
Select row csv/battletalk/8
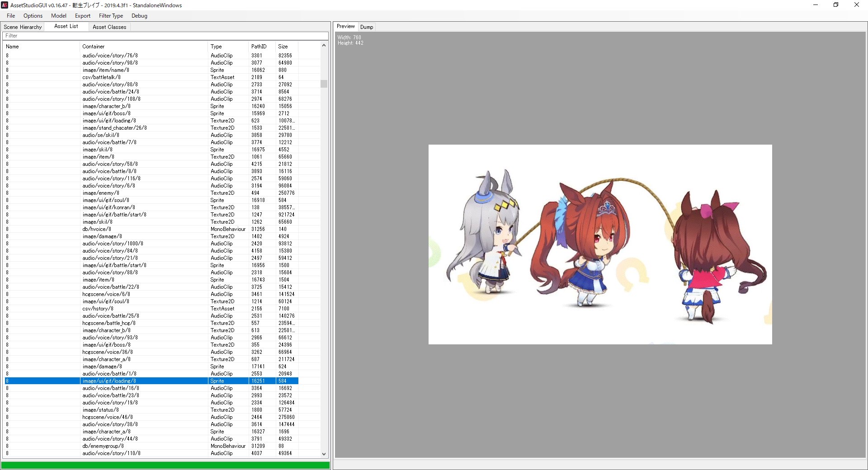point(151,77)
